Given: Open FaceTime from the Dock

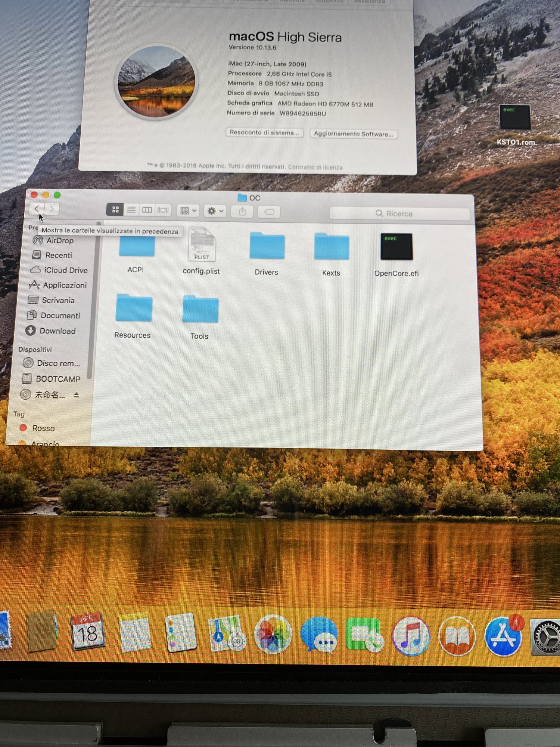Looking at the screenshot, I should [365, 635].
